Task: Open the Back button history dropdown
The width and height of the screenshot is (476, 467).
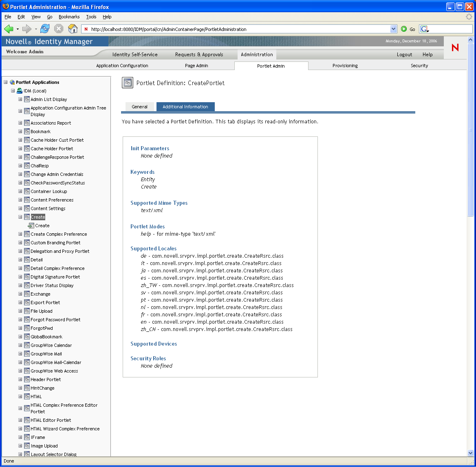Action: (18, 29)
